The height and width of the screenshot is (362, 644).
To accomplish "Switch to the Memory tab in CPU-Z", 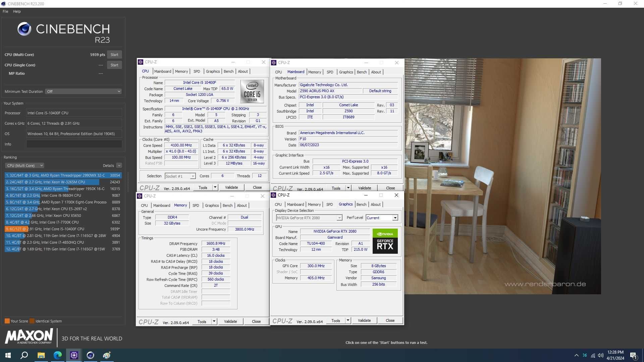I will click(180, 71).
